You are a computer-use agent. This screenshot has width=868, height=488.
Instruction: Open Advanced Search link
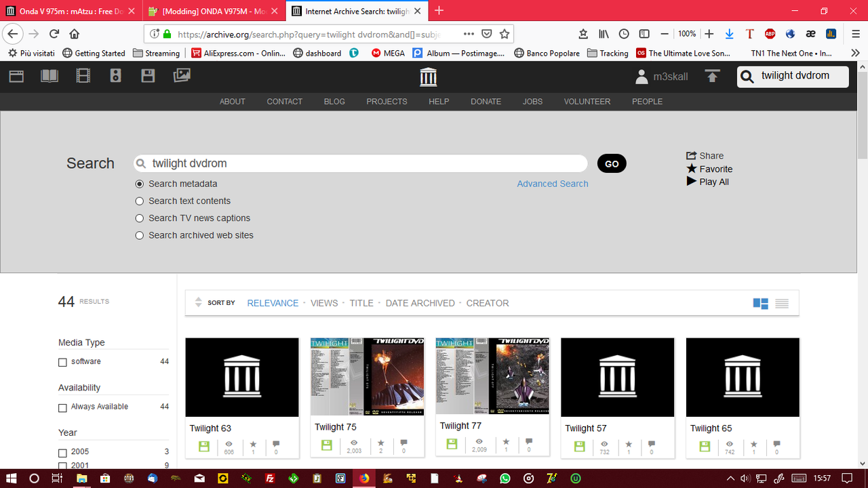[553, 184]
